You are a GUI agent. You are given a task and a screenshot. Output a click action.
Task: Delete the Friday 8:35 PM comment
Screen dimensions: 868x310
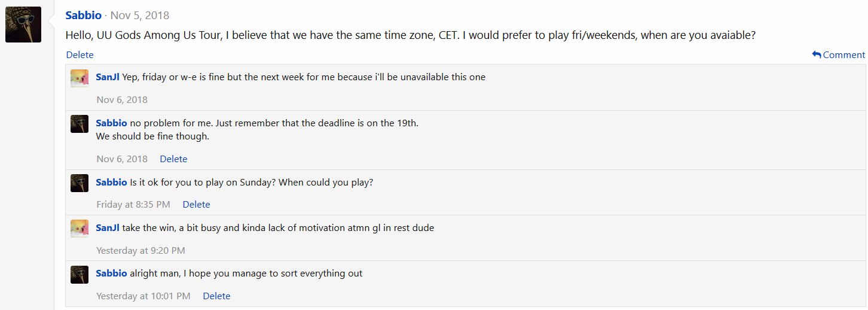196,204
